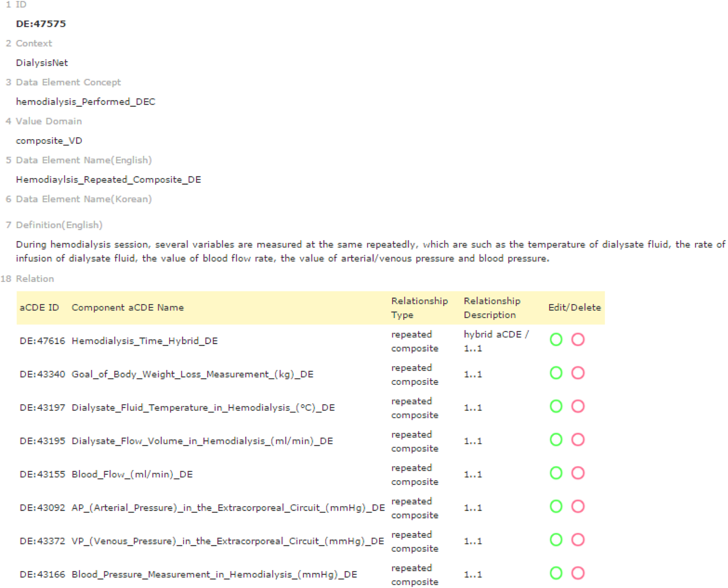Image resolution: width=728 pixels, height=588 pixels.
Task: Click Blood_Pressure_Measurement_in_Hemodialysis_(mmHg)_DE name
Action: (x=214, y=574)
